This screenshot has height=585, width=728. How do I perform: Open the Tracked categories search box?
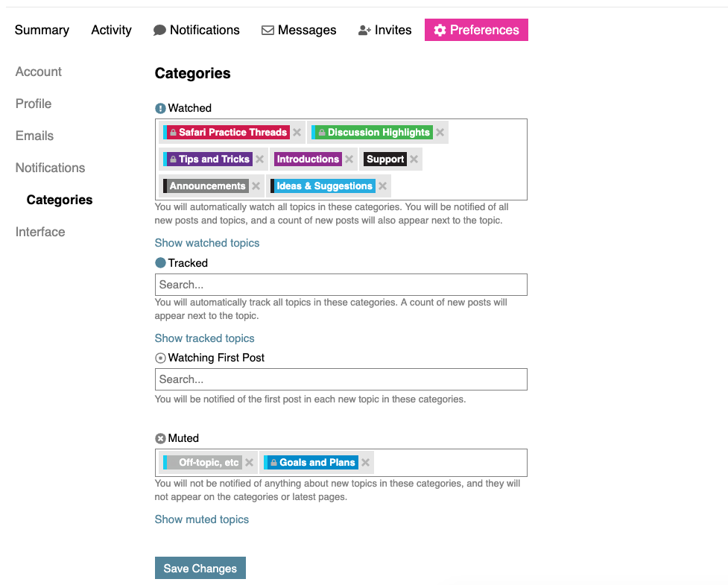point(341,285)
